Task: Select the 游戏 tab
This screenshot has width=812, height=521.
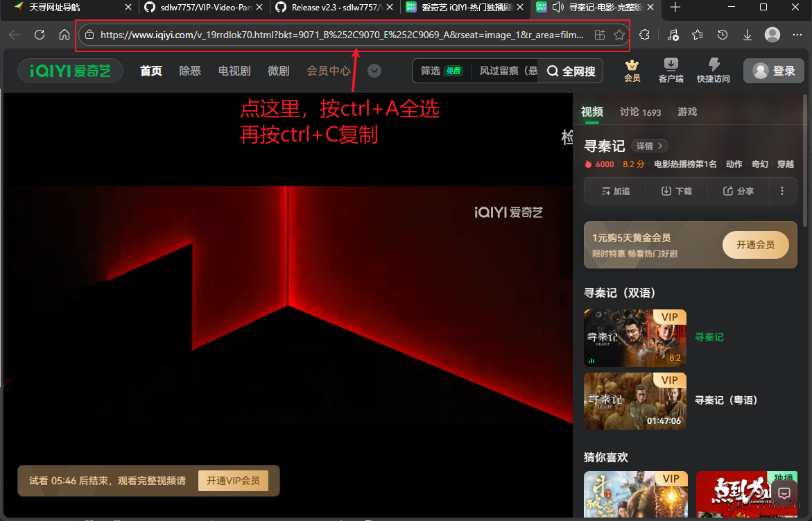Action: [687, 112]
